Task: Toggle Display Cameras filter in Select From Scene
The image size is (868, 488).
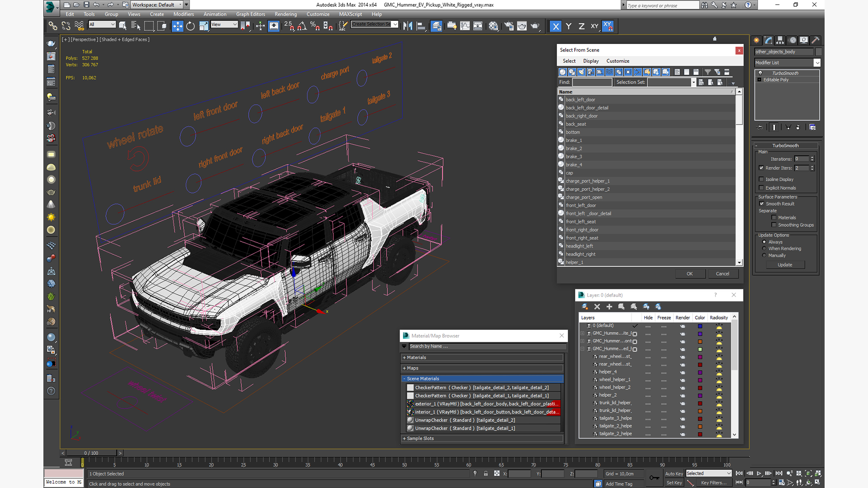Action: pyautogui.click(x=590, y=72)
